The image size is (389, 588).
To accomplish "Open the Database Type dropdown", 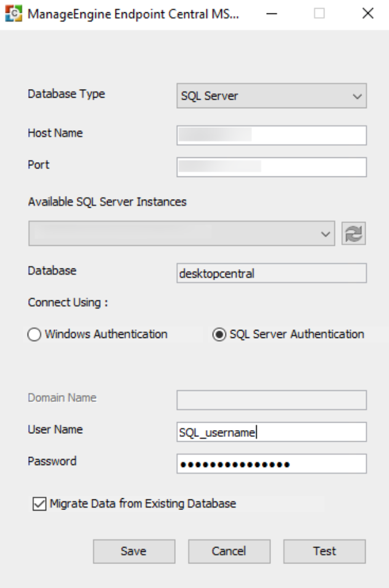I will pyautogui.click(x=271, y=96).
